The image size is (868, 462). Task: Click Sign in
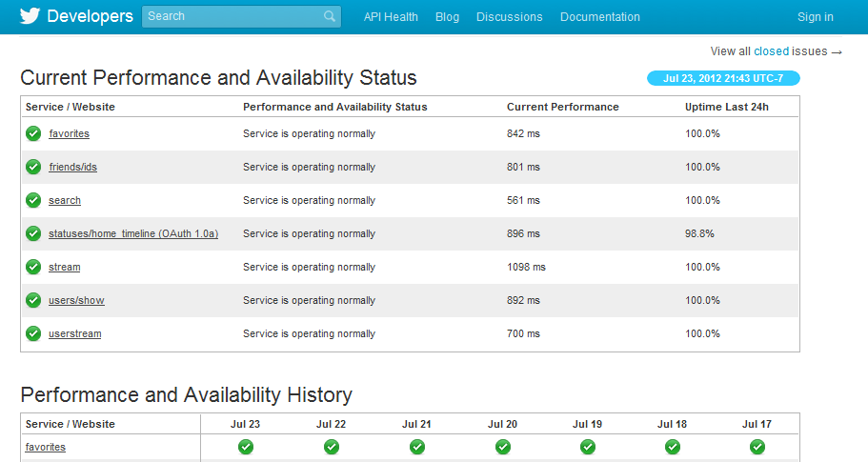pos(816,17)
